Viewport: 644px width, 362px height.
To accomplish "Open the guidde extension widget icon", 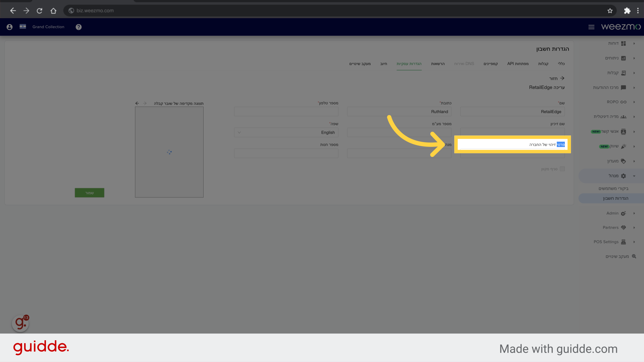I will [x=20, y=323].
